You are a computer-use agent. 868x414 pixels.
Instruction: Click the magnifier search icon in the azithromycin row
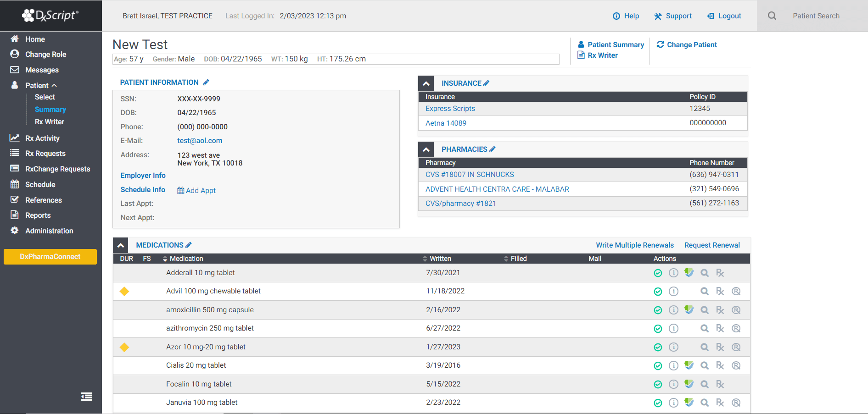pyautogui.click(x=705, y=328)
